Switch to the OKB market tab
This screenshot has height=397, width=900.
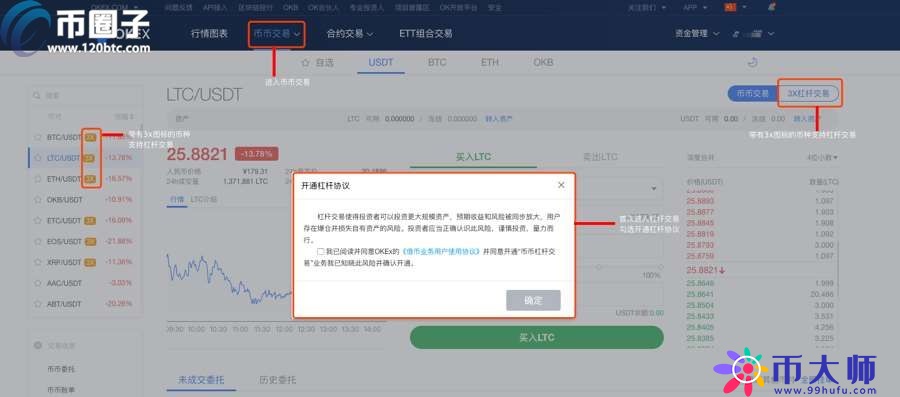click(x=543, y=63)
